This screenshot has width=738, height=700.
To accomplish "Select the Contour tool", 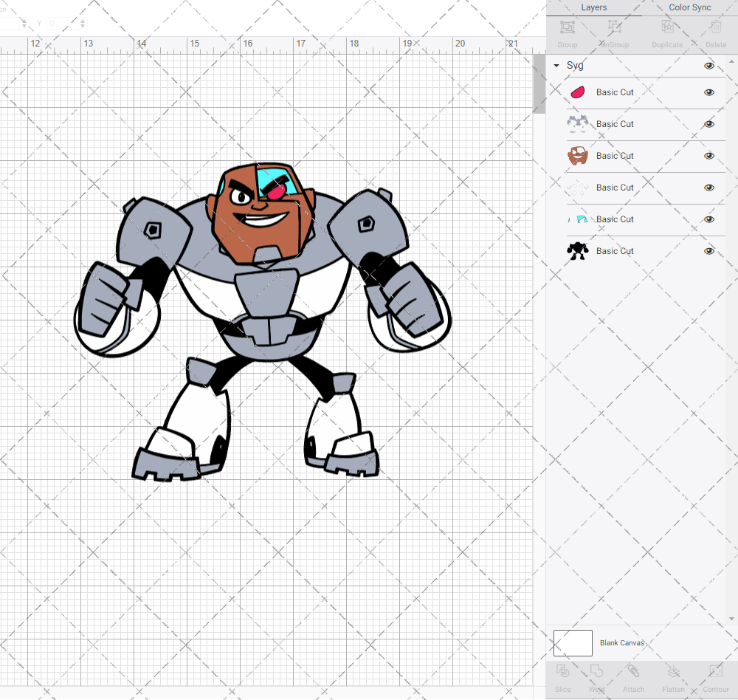I will [x=716, y=670].
